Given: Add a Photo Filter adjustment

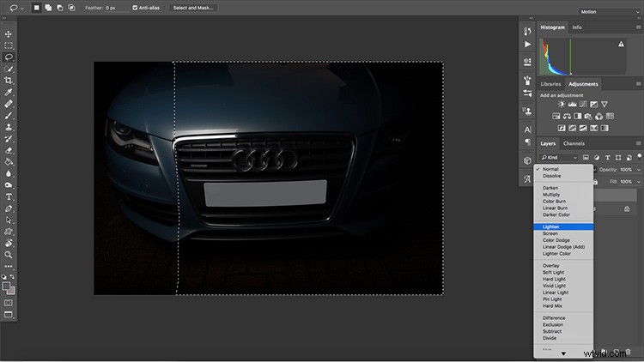Looking at the screenshot, I should [x=588, y=116].
